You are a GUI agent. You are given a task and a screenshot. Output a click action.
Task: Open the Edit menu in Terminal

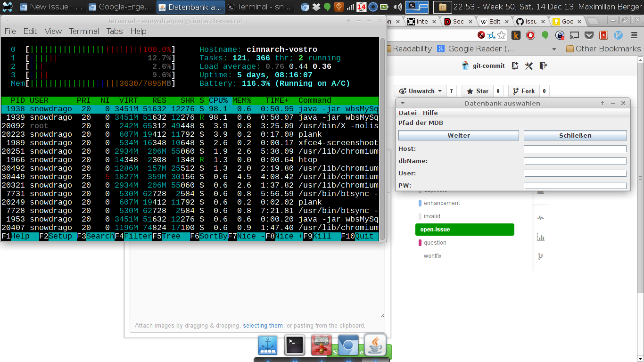(x=30, y=31)
